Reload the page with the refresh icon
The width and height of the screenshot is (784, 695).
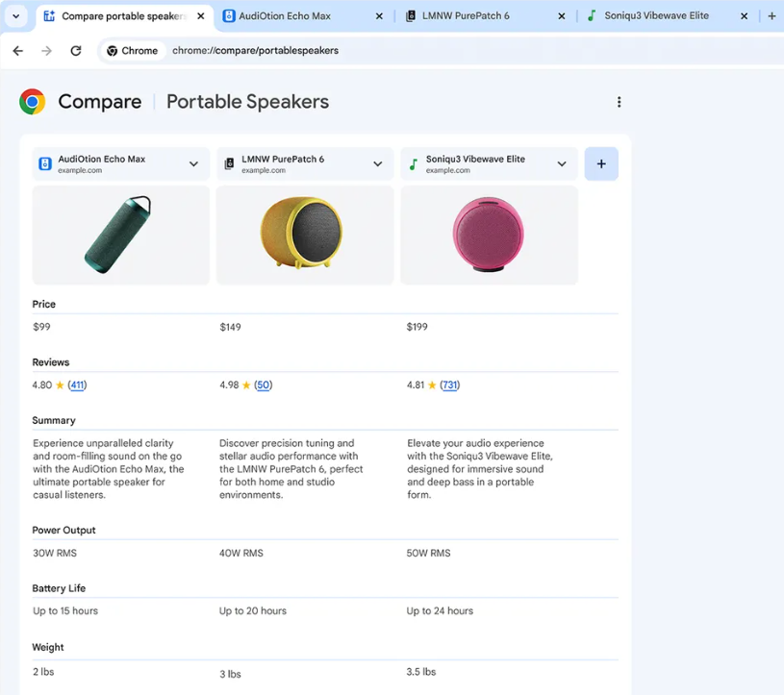[x=76, y=51]
